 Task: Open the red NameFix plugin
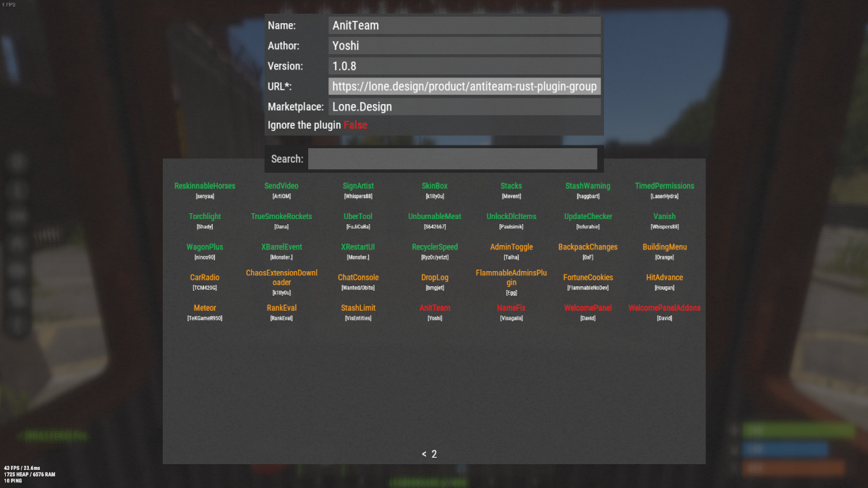click(x=511, y=308)
